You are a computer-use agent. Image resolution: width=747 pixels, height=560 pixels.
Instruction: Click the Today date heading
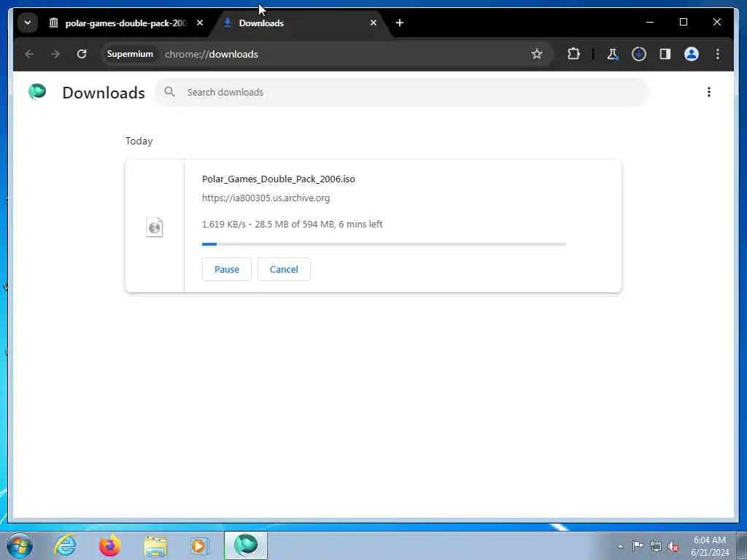(139, 141)
